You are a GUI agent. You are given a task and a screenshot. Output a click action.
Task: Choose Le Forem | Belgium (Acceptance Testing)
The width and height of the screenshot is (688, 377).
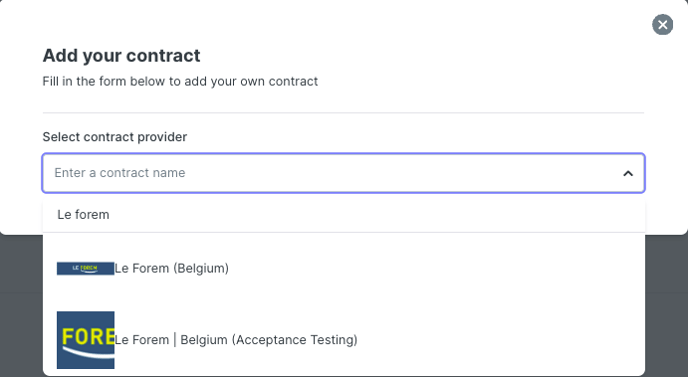344,340
